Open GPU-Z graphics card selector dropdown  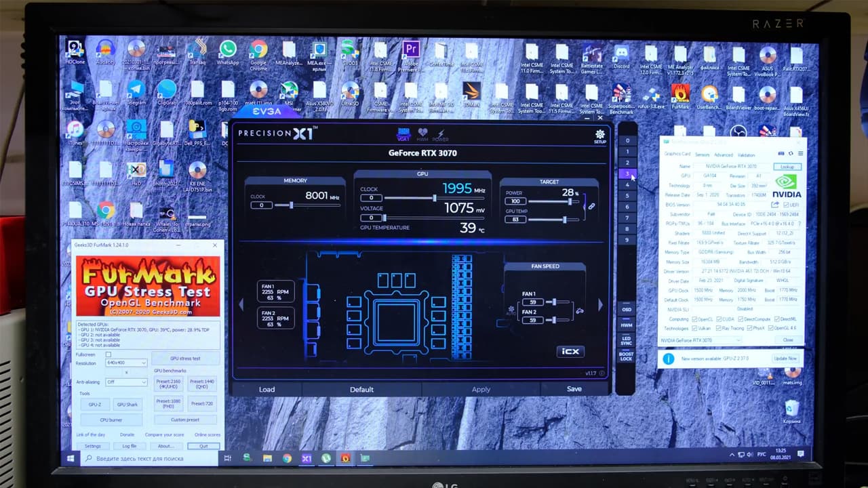point(701,340)
